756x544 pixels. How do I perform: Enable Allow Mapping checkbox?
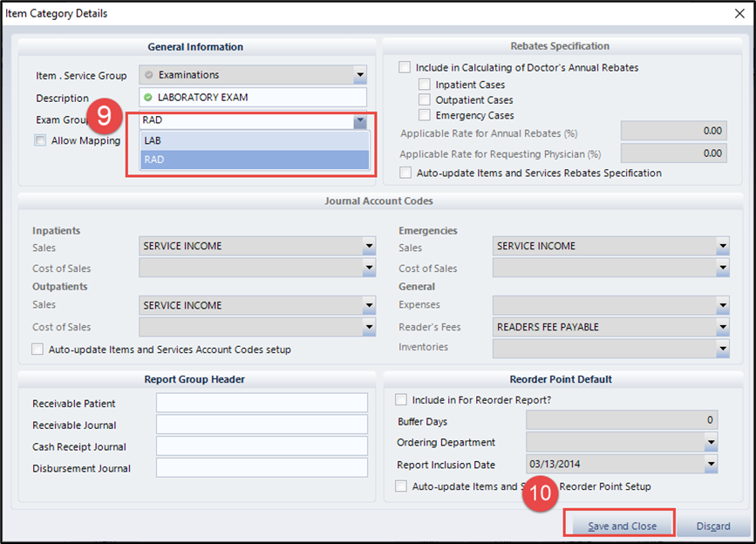click(x=40, y=140)
